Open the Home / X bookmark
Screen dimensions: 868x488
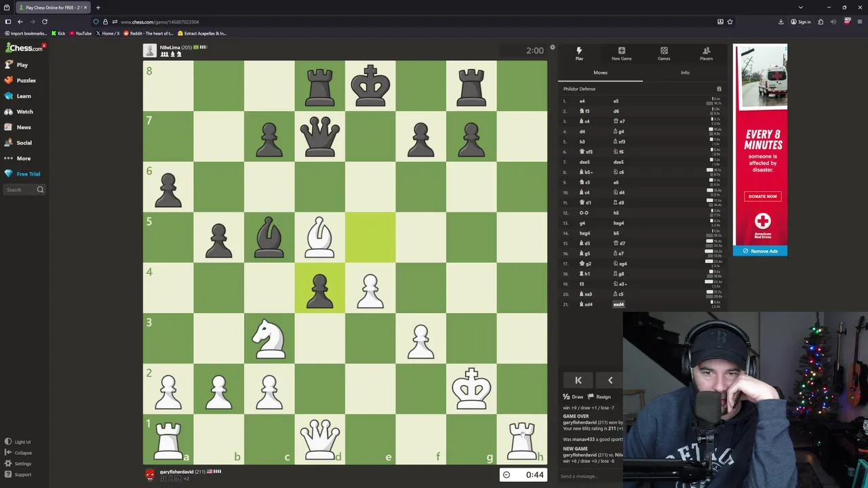108,33
